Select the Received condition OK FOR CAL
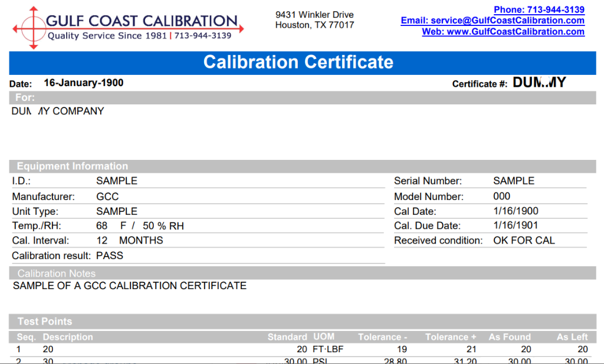 (524, 240)
